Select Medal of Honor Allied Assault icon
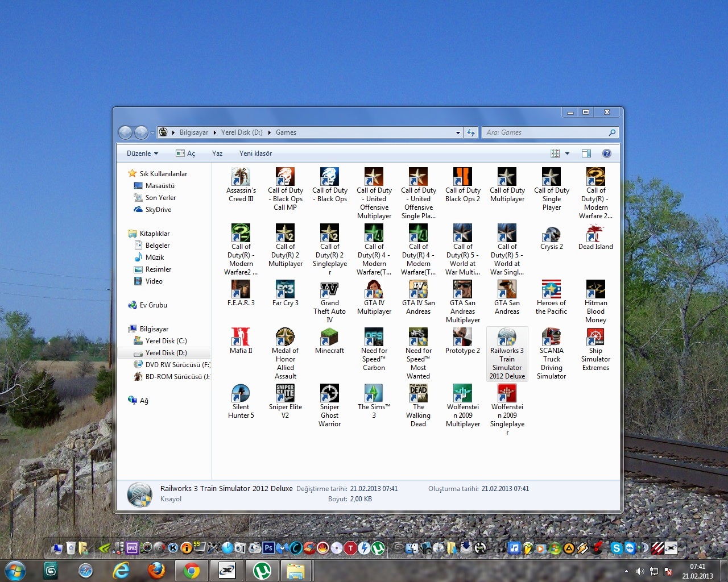The image size is (728, 582). [285, 354]
